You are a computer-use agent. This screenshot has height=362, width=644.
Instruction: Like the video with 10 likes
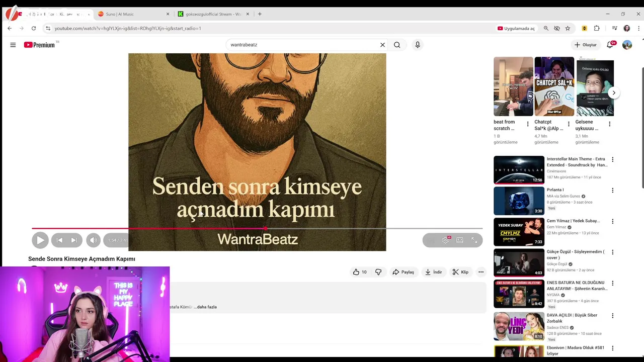pyautogui.click(x=360, y=272)
